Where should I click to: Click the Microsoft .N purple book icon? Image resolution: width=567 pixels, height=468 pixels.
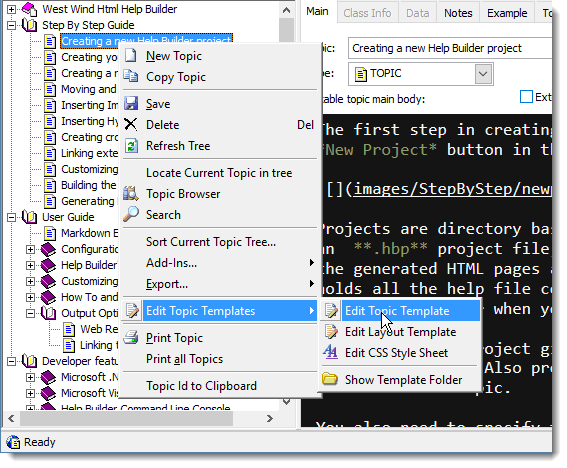coord(48,377)
